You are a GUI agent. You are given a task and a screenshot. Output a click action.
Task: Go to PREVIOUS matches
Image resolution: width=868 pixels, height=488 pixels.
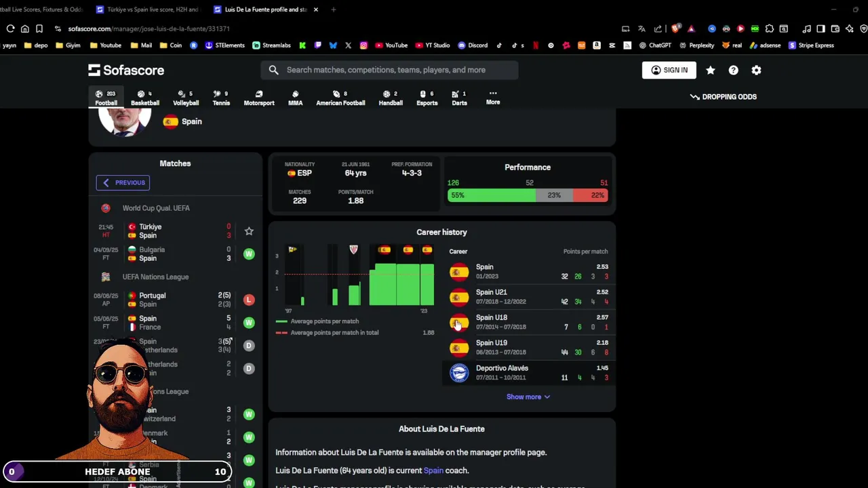pyautogui.click(x=123, y=182)
